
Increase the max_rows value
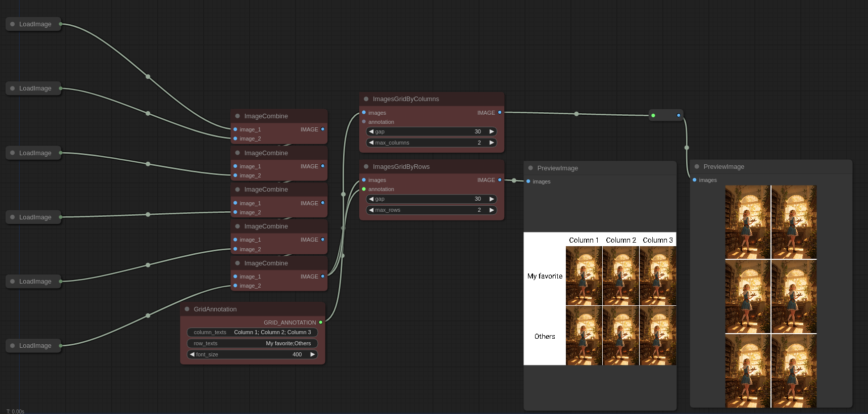point(492,210)
